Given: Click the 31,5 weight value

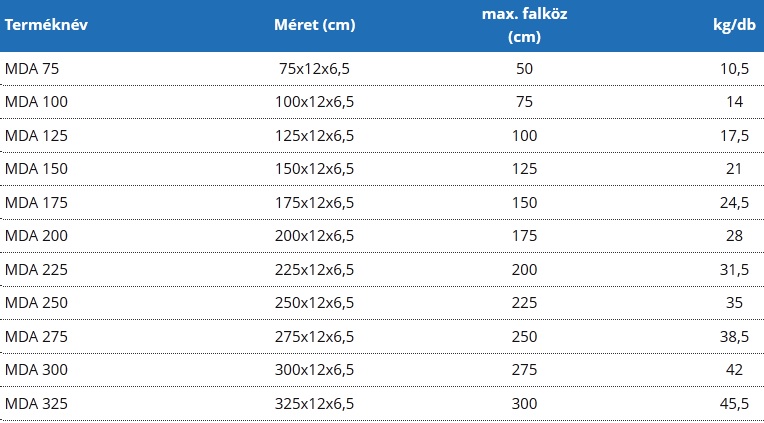Looking at the screenshot, I should point(734,269).
